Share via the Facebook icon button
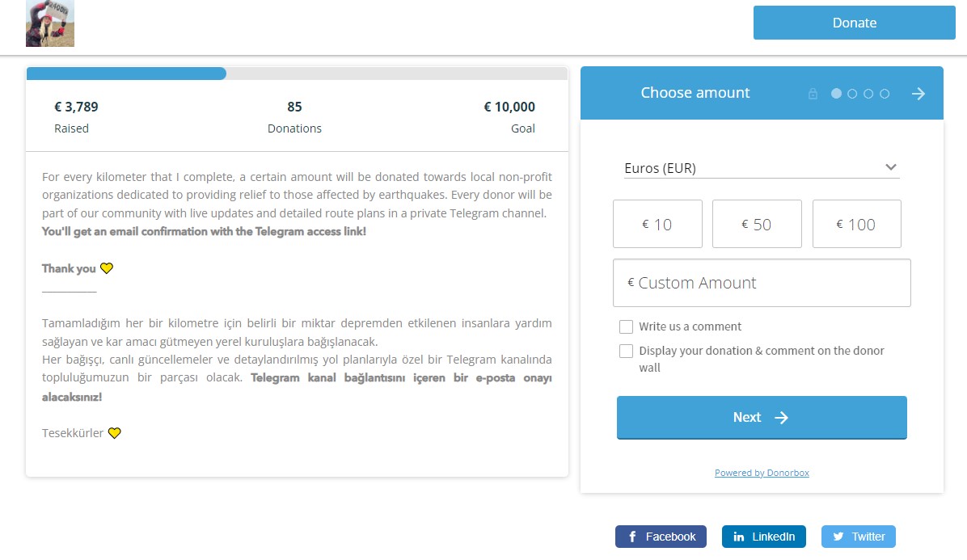 point(661,537)
